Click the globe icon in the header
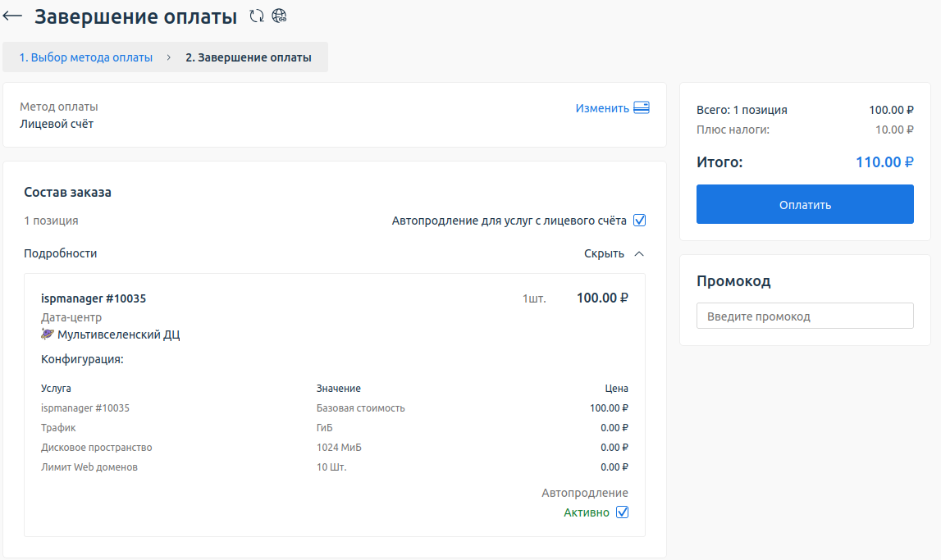This screenshot has width=941, height=560. 280,16
